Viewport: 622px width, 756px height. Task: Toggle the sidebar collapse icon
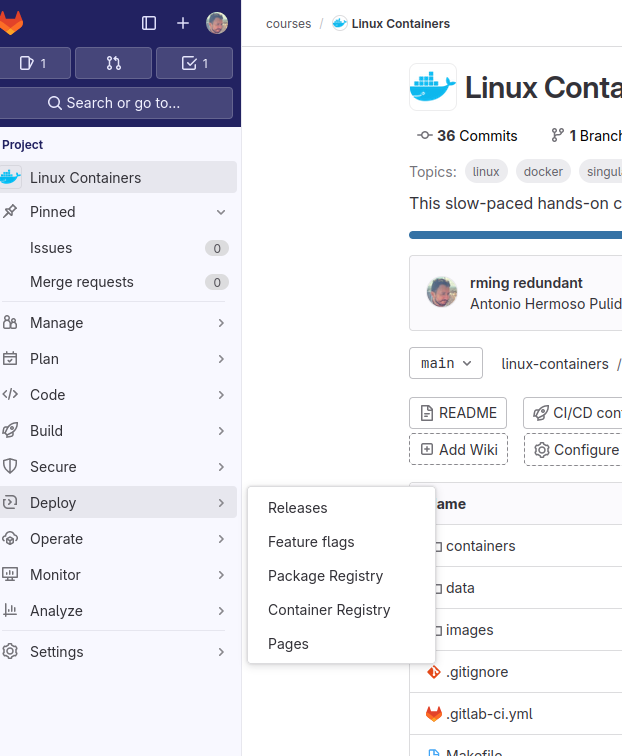[x=149, y=23]
